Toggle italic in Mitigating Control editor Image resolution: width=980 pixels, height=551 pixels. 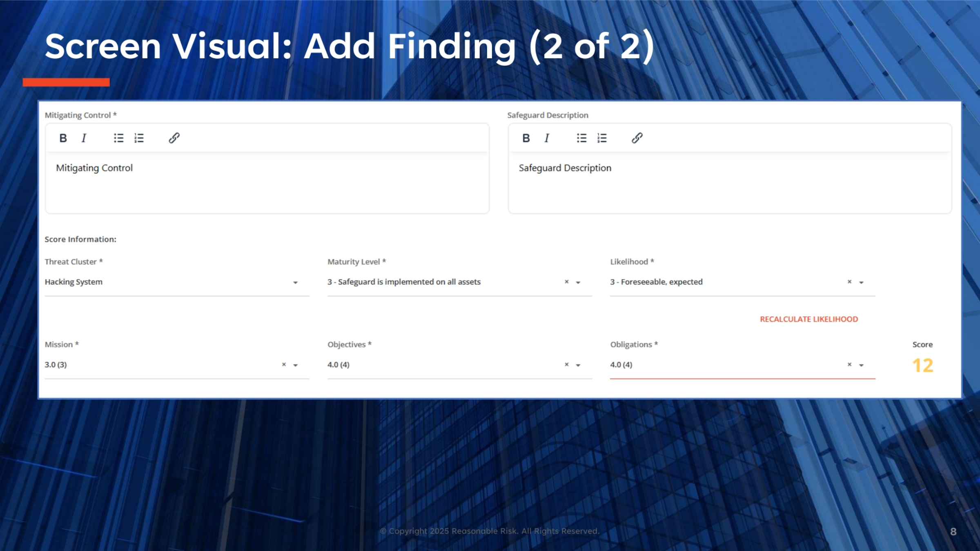tap(84, 138)
